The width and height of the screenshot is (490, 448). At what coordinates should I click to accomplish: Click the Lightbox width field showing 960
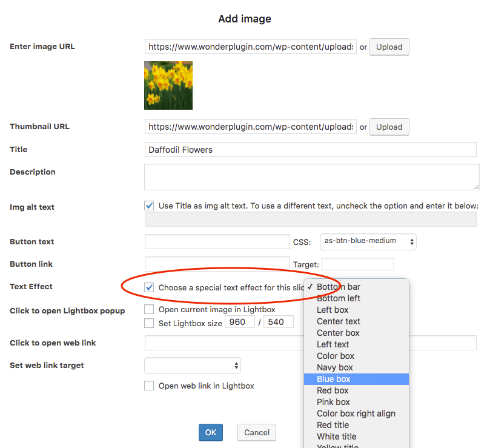tap(240, 322)
